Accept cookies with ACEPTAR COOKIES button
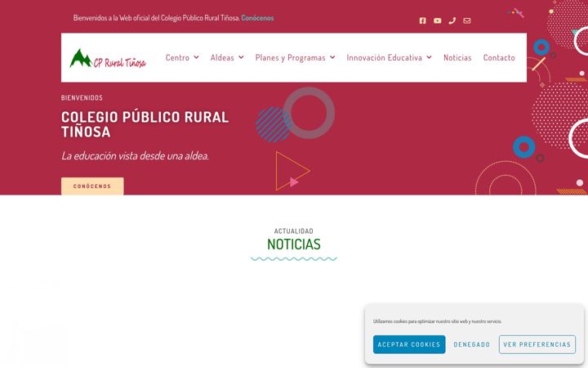Viewport: 588px width, 368px height. pyautogui.click(x=409, y=344)
